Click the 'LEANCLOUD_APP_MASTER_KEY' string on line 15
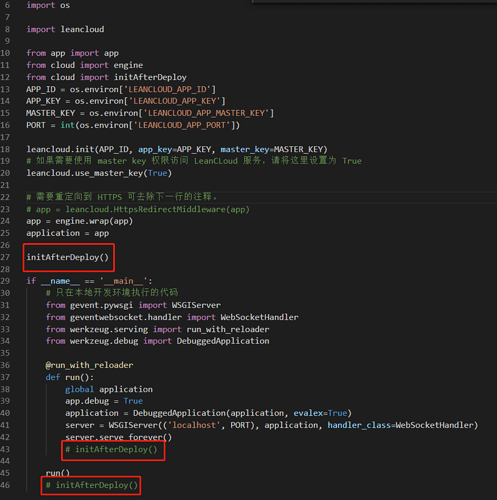The image size is (497, 500). (206, 113)
